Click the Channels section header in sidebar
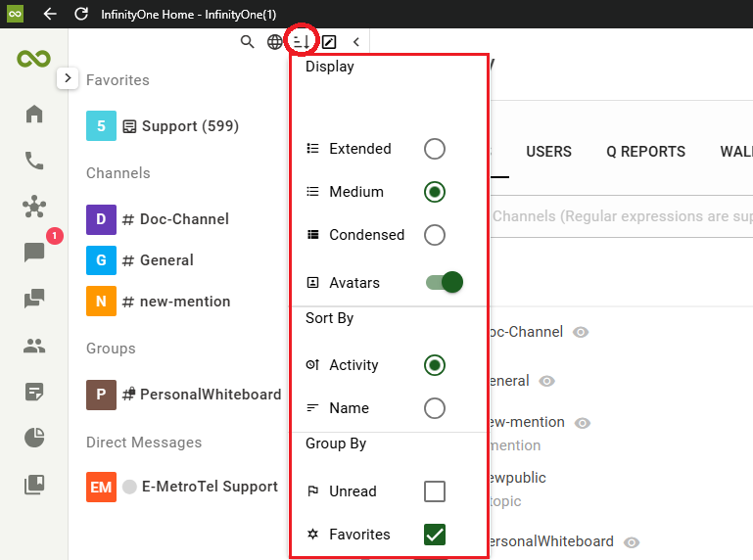Screen dimensions: 753x560 pyautogui.click(x=118, y=173)
